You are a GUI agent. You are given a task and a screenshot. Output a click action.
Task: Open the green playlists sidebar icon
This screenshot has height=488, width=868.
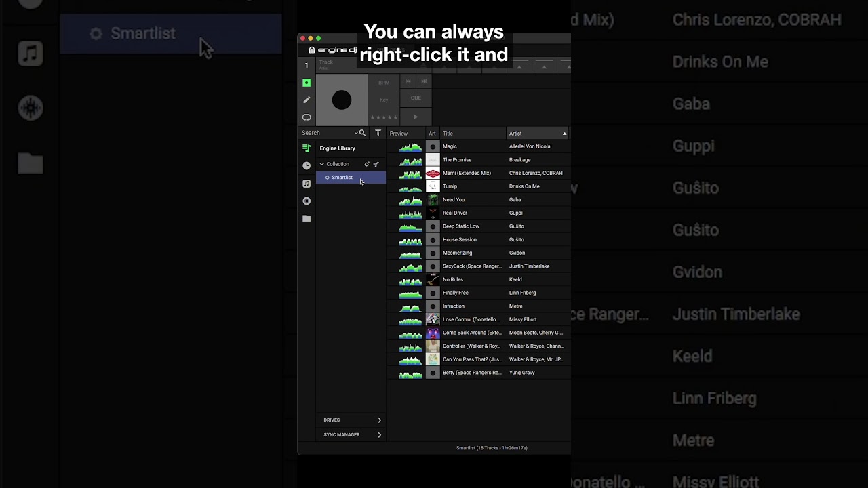click(x=307, y=148)
